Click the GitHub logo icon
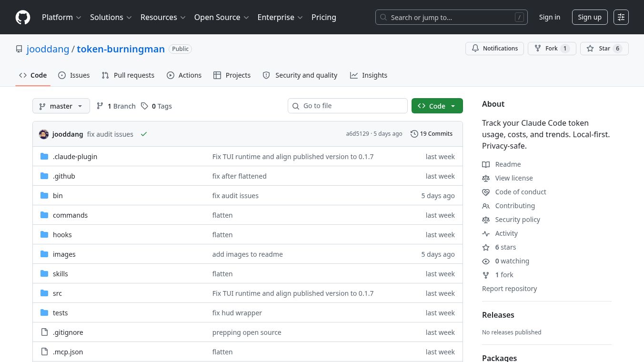 point(23,17)
